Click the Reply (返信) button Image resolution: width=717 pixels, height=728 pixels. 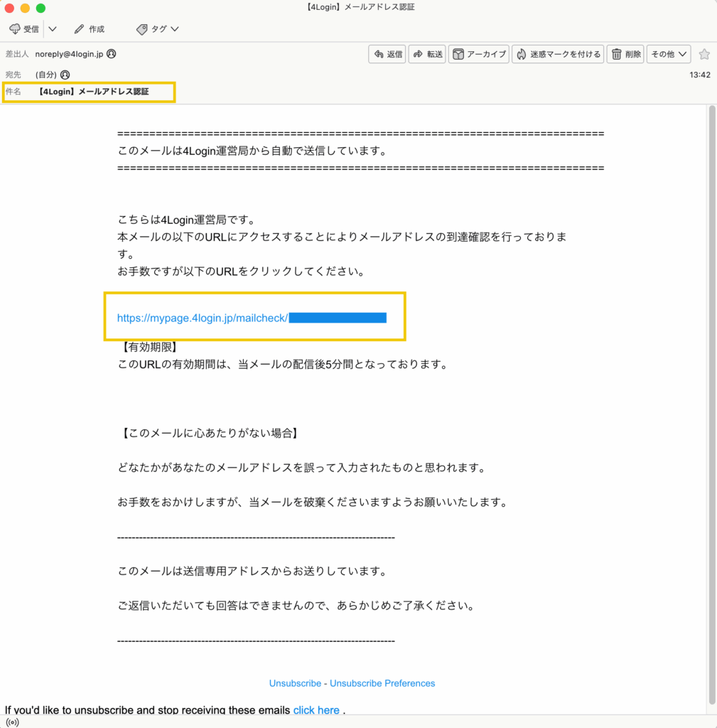(387, 54)
